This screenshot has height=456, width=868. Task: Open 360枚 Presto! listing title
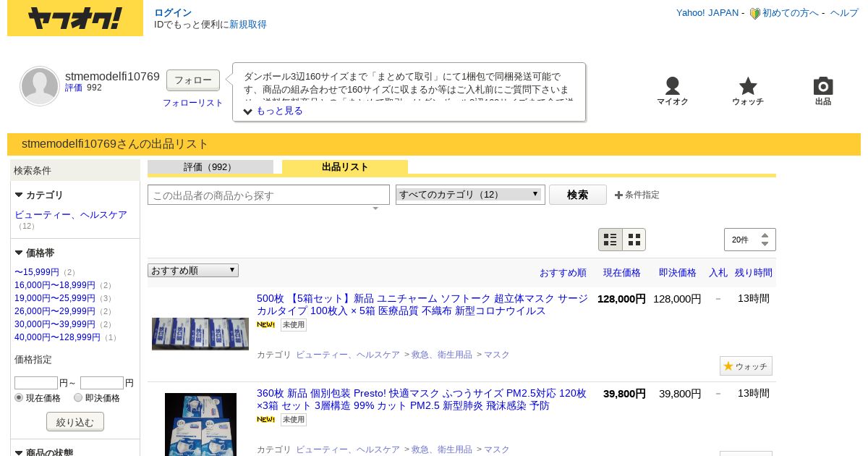click(422, 400)
